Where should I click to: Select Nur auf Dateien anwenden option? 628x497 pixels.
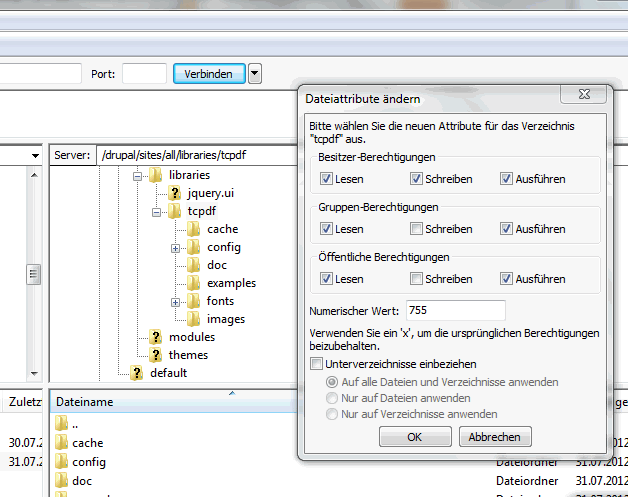(x=333, y=398)
